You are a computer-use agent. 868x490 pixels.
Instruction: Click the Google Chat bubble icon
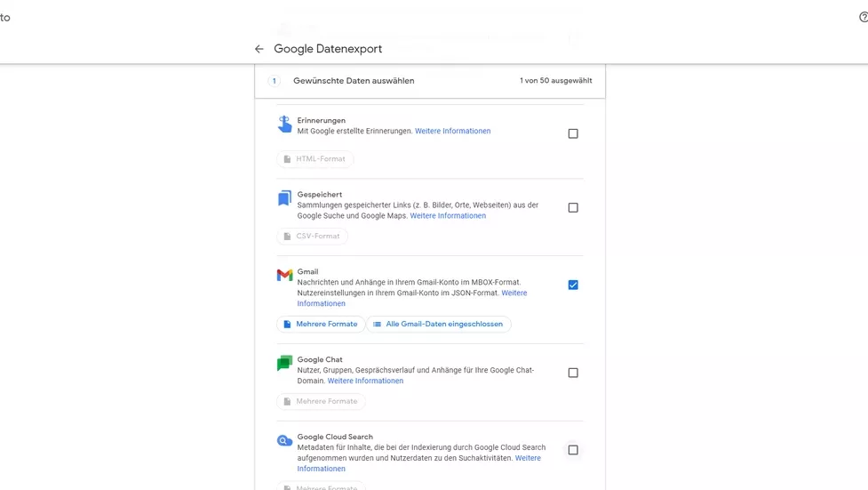284,363
